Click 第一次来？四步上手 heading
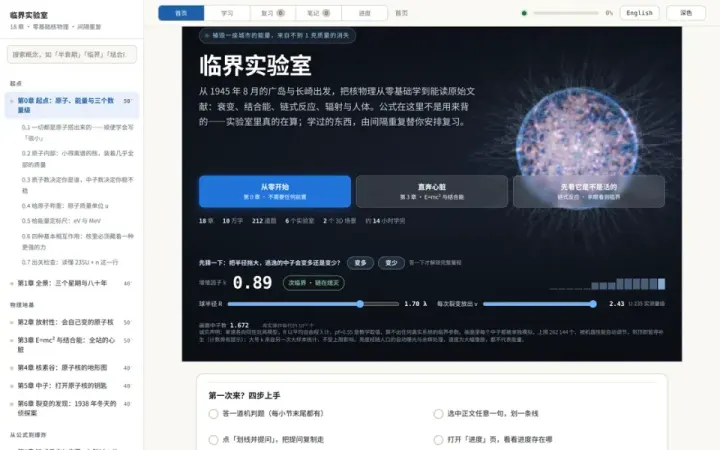The height and width of the screenshot is (450, 720). 244,395
